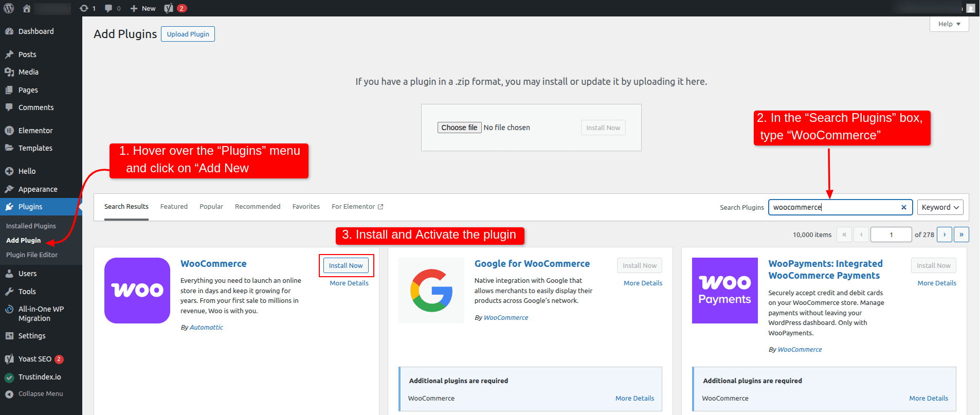Click the Collapse Menu arrow icon

pyautogui.click(x=9, y=394)
